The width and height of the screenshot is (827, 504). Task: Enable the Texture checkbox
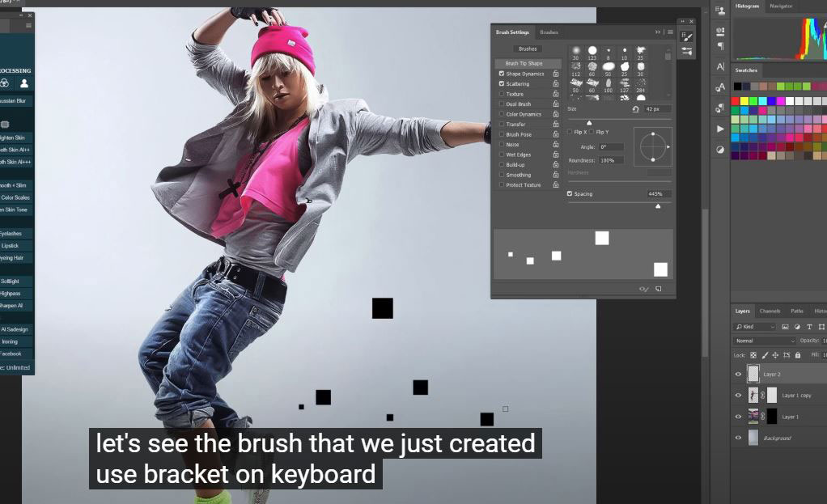[x=502, y=94]
